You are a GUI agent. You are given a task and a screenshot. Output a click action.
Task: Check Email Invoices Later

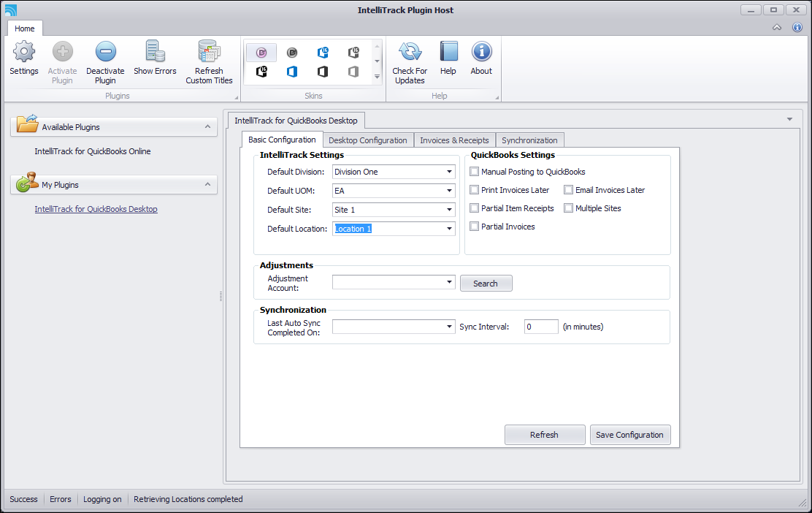point(568,190)
